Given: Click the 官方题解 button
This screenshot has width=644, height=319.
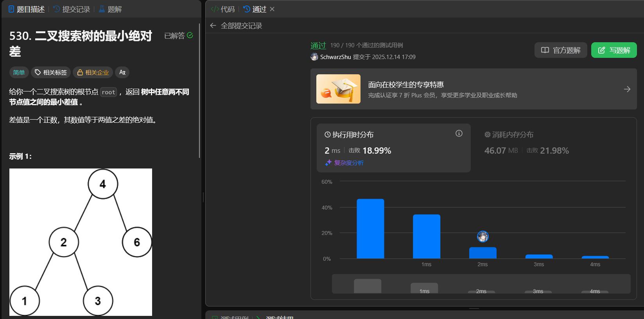Looking at the screenshot, I should [x=560, y=50].
